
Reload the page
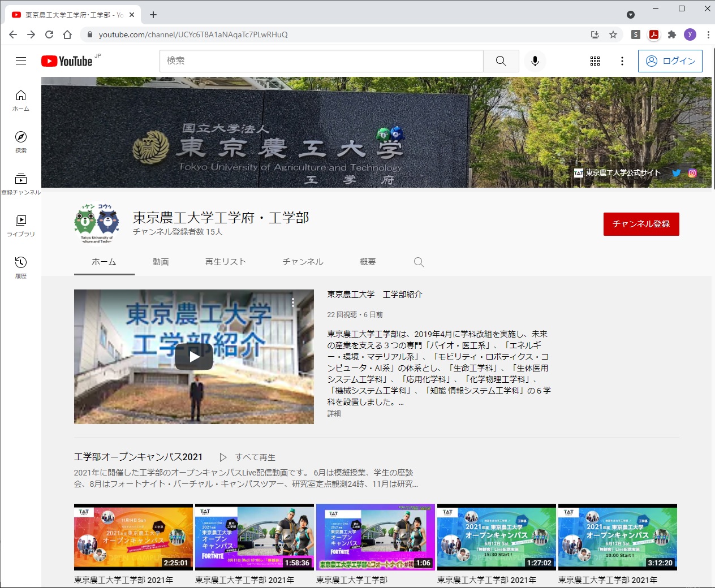tap(49, 34)
